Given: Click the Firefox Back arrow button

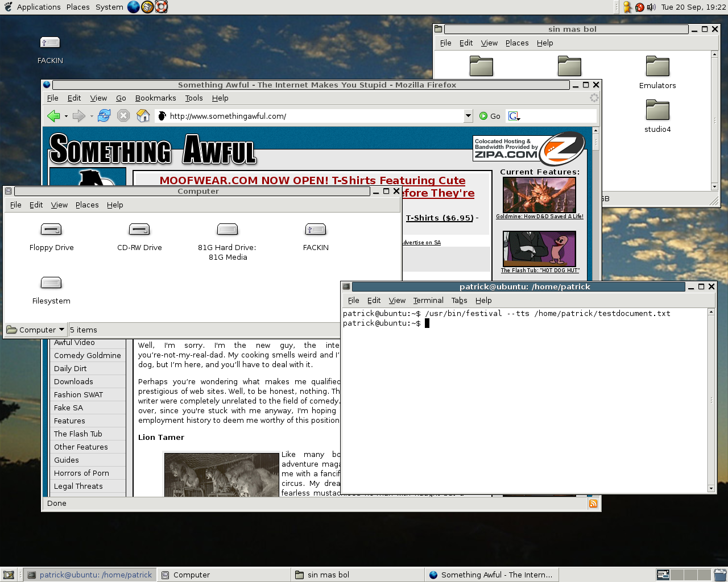Looking at the screenshot, I should (x=53, y=116).
